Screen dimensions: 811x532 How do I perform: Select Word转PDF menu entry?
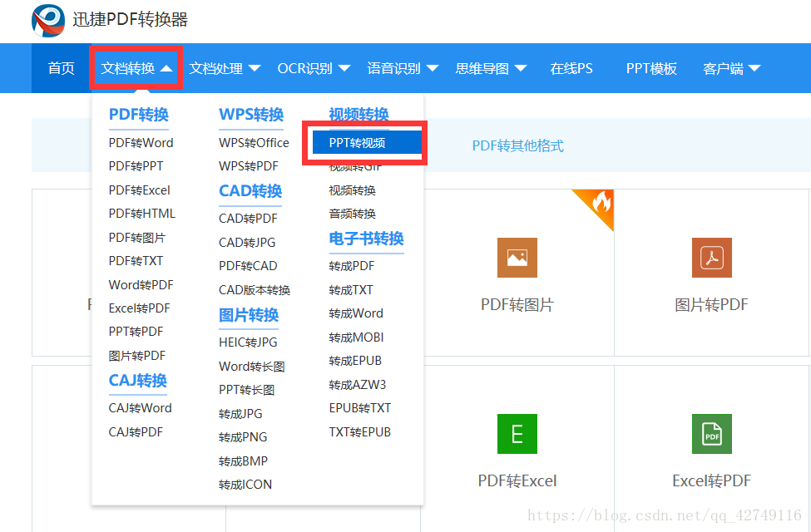(141, 285)
